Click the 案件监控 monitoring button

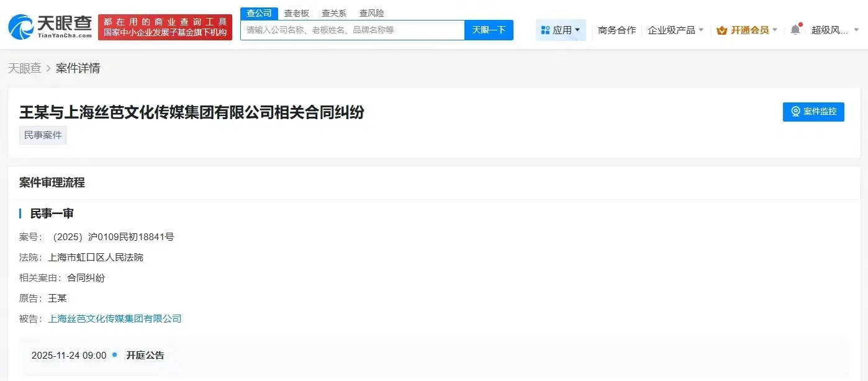click(x=813, y=112)
